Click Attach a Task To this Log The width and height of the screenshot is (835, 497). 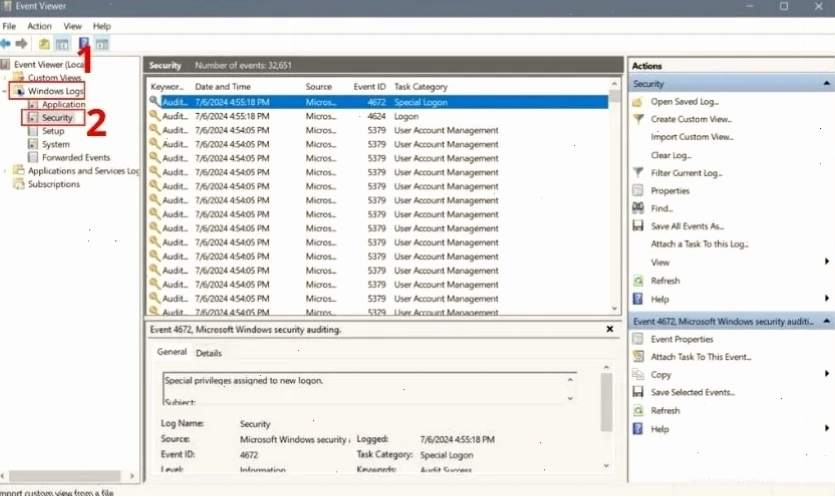pyautogui.click(x=699, y=244)
